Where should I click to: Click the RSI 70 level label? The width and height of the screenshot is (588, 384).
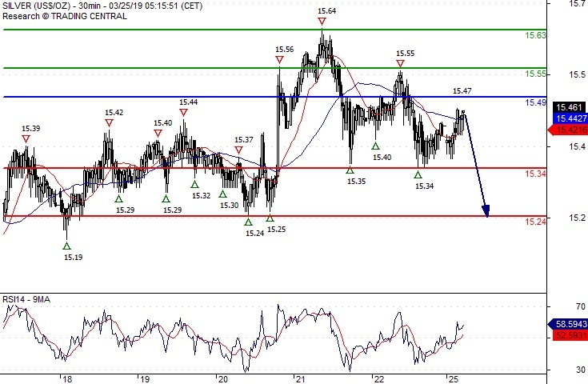click(x=581, y=306)
